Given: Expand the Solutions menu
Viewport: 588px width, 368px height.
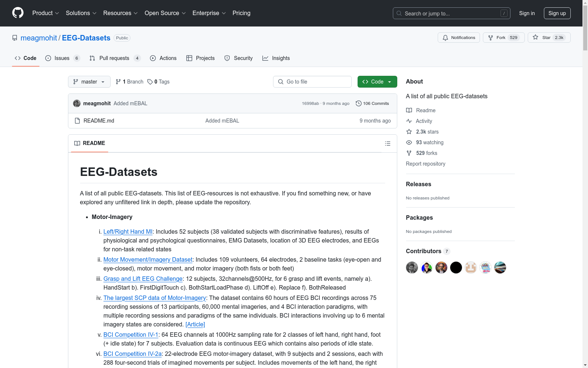Looking at the screenshot, I should point(81,13).
